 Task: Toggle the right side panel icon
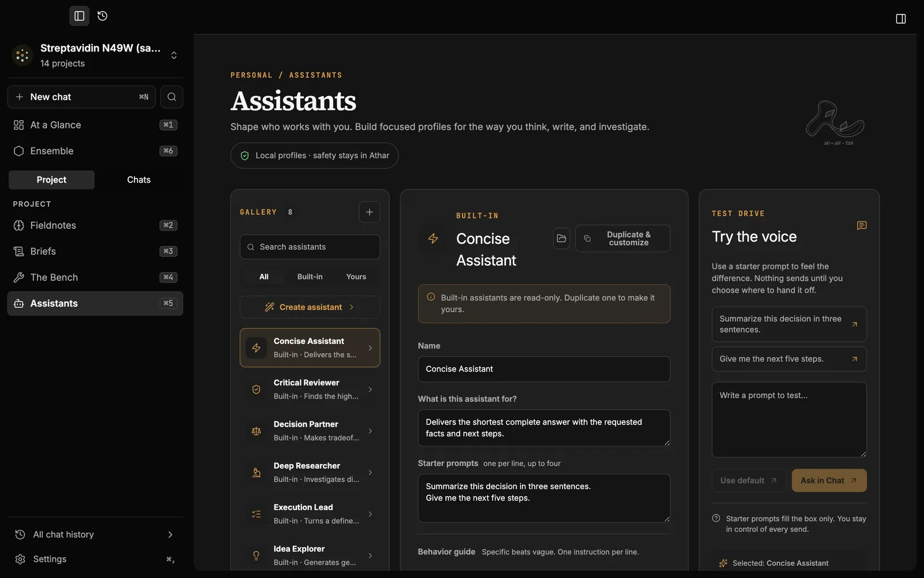pos(900,19)
